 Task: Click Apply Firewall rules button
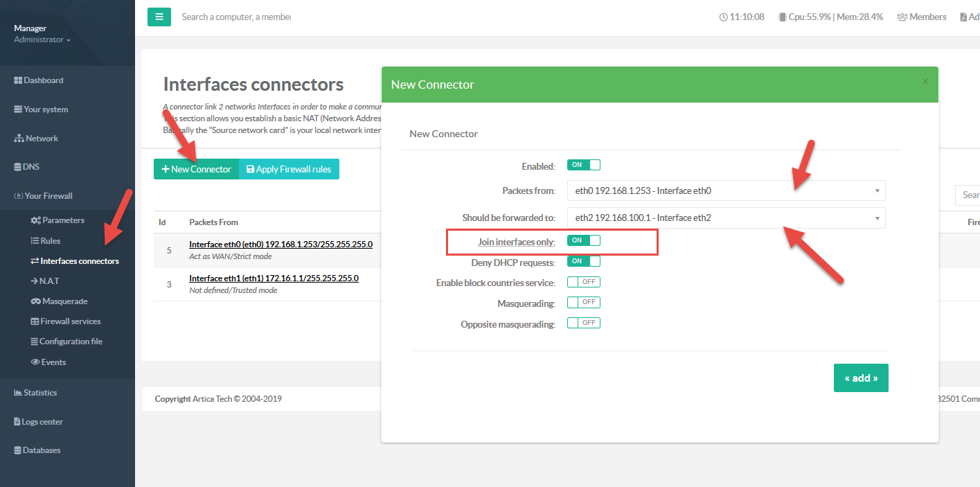(x=289, y=169)
